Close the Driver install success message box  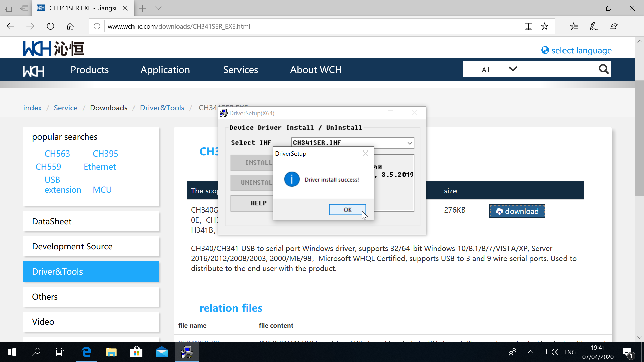(x=365, y=153)
